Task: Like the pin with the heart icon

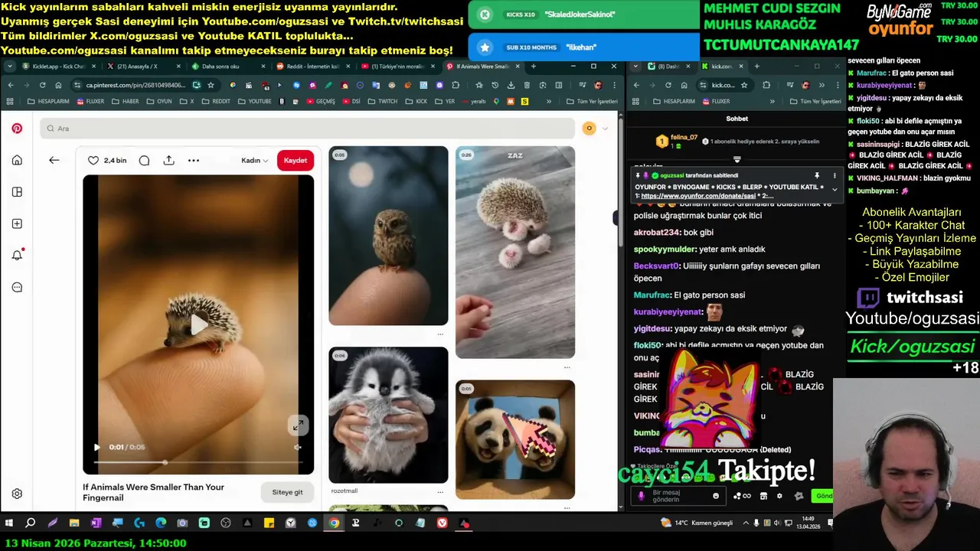Action: [93, 160]
